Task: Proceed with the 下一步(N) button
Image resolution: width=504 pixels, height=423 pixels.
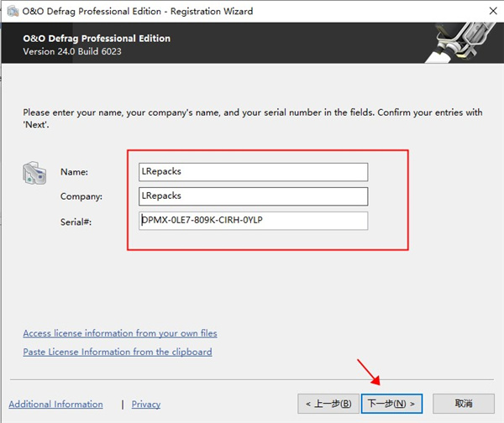Action: pyautogui.click(x=391, y=404)
